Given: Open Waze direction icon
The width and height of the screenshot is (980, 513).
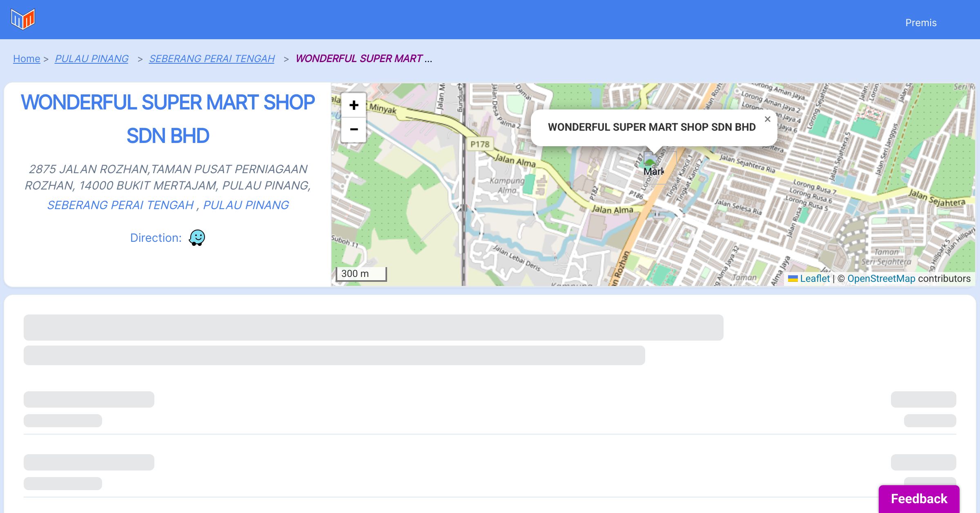Looking at the screenshot, I should point(197,237).
